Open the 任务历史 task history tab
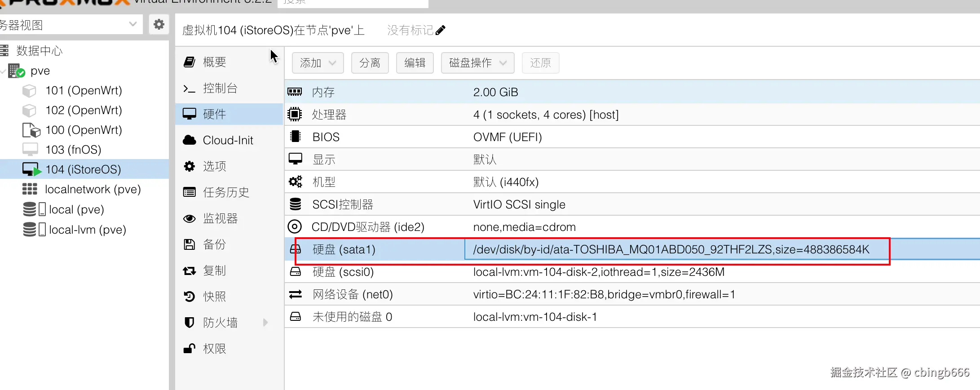 point(229,192)
